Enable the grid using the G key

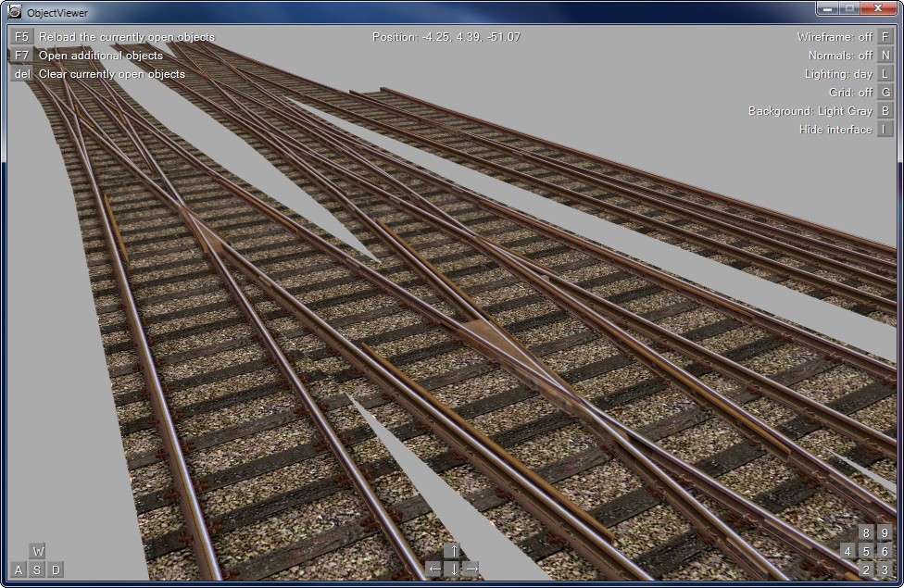pos(885,93)
